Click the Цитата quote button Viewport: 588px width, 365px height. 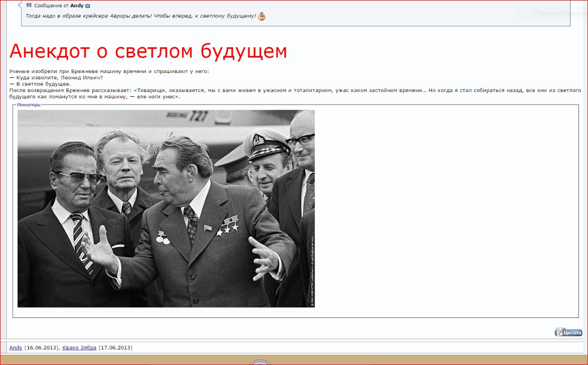point(569,332)
